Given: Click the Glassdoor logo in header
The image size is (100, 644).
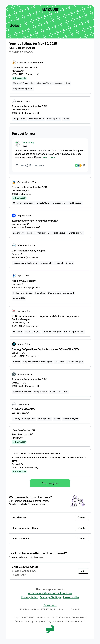Looking at the screenshot, I should (x=50, y=9).
